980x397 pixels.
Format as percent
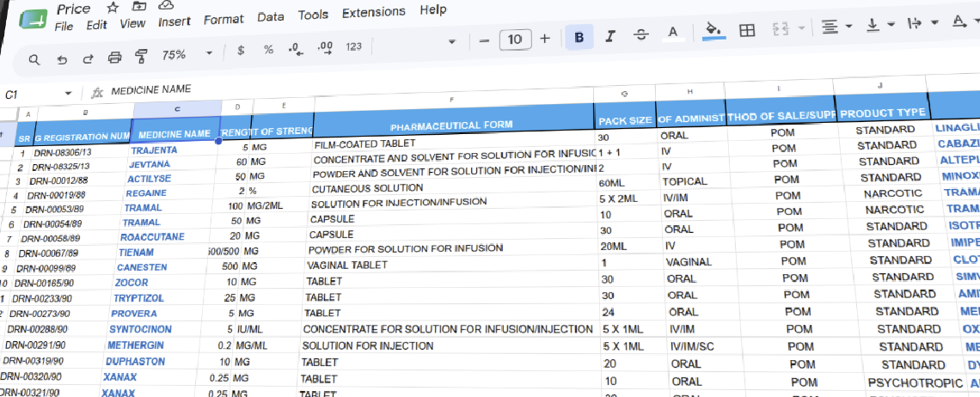point(269,49)
